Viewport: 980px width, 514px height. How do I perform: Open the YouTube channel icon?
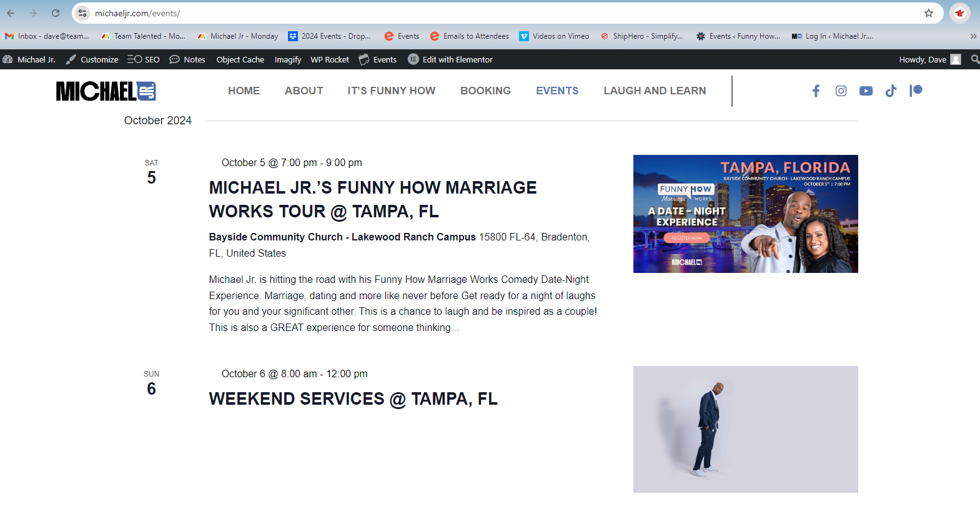866,91
